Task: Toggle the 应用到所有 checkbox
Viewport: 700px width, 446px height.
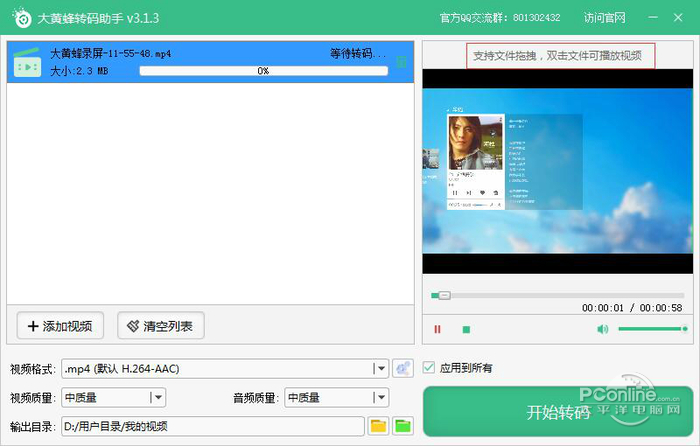Action: [x=429, y=367]
